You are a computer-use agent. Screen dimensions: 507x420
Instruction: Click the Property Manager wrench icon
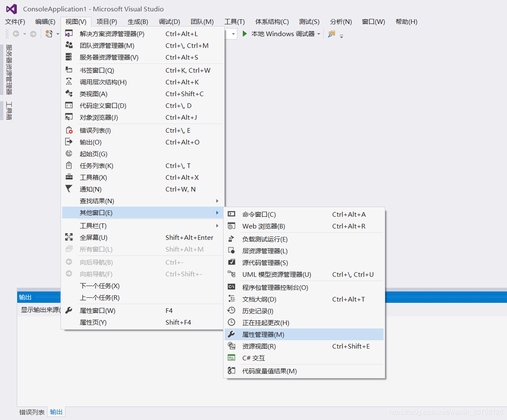[231, 334]
